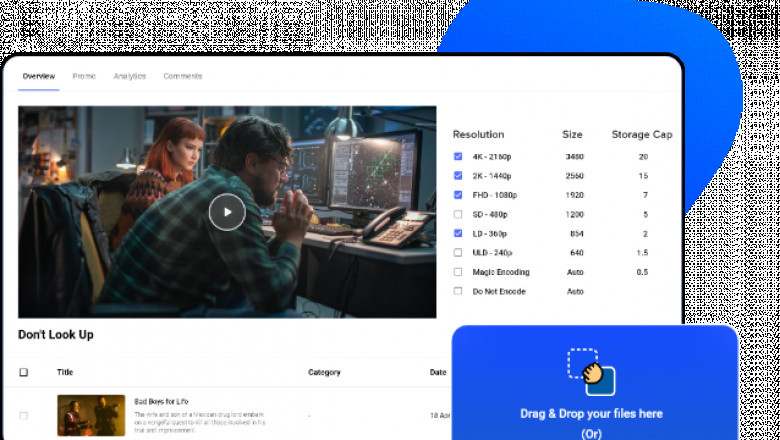Click the 3480 size value

pyautogui.click(x=575, y=157)
